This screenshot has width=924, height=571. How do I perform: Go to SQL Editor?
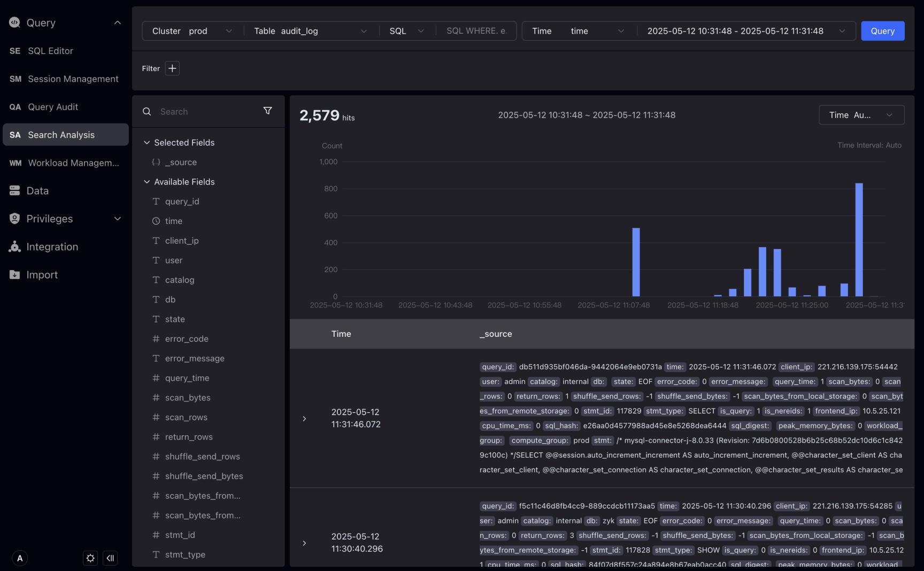pos(50,51)
